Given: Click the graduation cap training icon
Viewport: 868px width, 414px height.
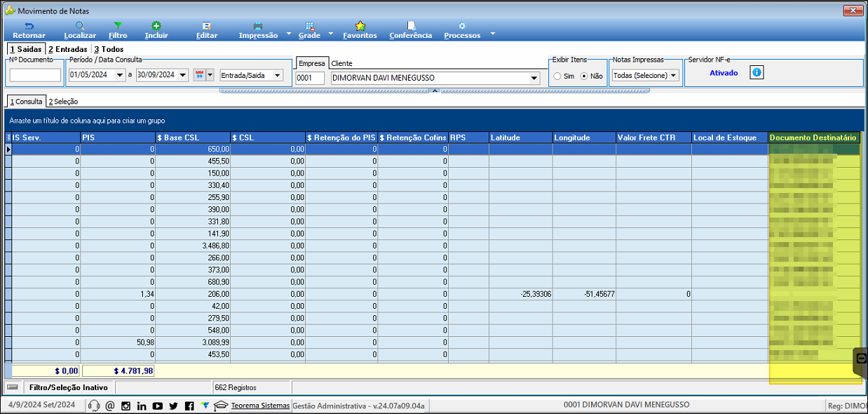Looking at the screenshot, I should click(x=221, y=406).
